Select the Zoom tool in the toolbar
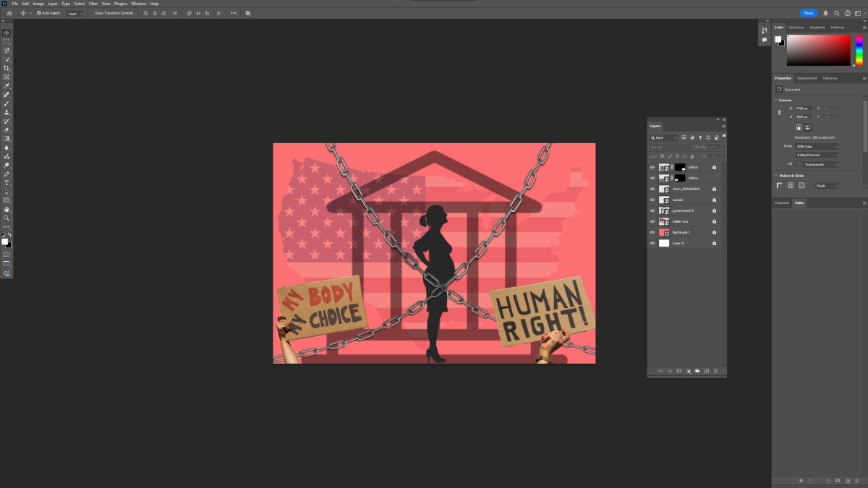868x488 pixels. (7, 218)
